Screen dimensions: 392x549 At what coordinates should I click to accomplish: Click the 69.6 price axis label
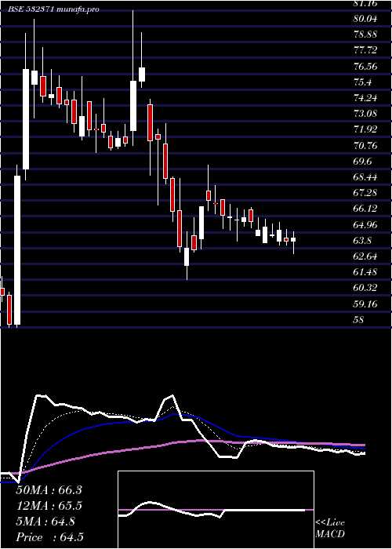coord(362,162)
